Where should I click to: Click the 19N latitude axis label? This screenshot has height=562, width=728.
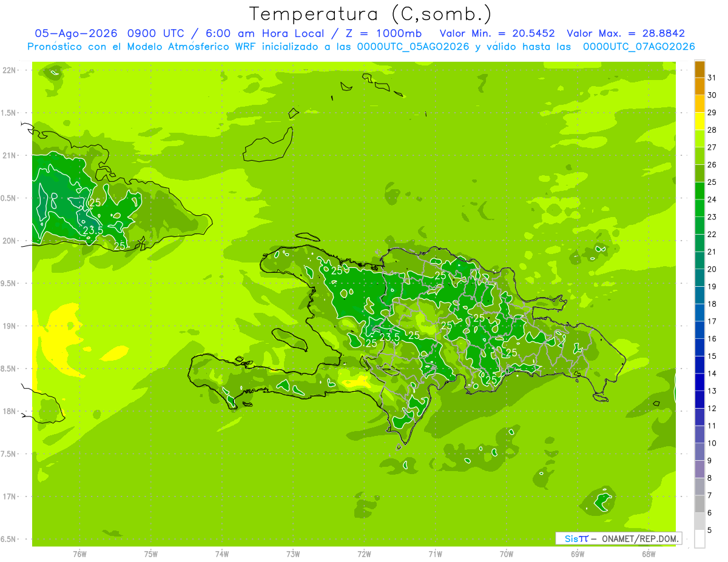[x=10, y=326]
